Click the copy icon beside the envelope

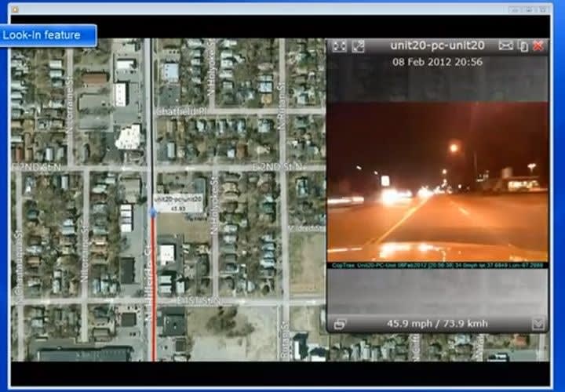point(523,46)
